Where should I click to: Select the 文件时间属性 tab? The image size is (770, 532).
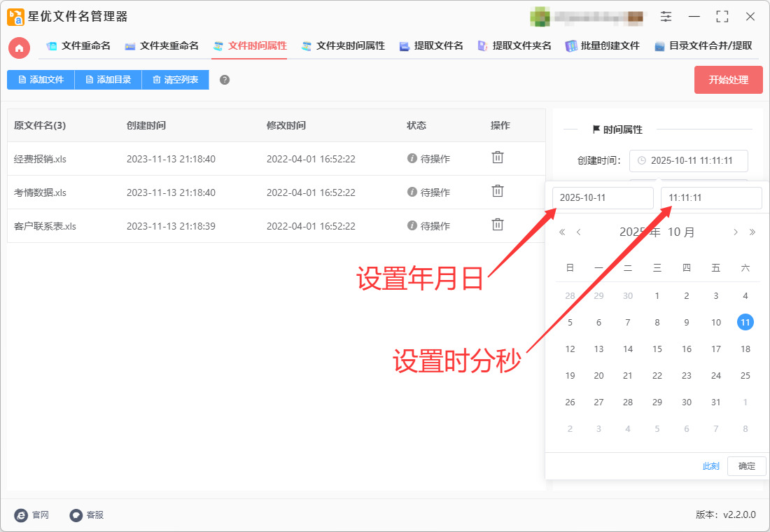[250, 46]
